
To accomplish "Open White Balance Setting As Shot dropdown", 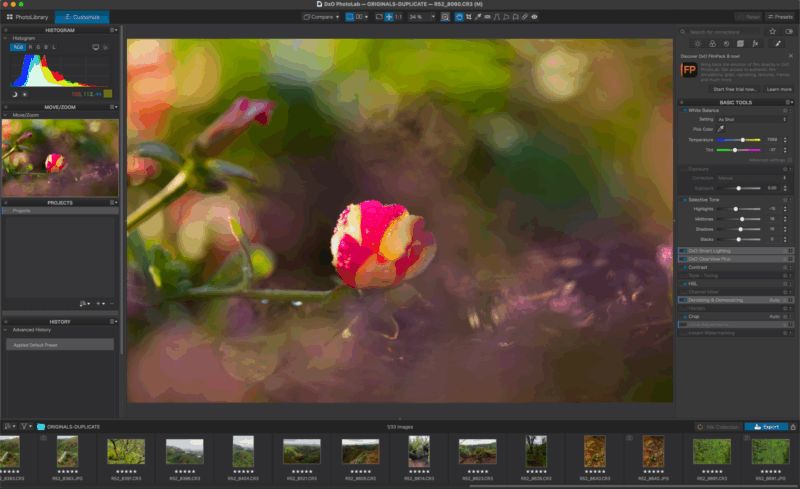I will [752, 119].
